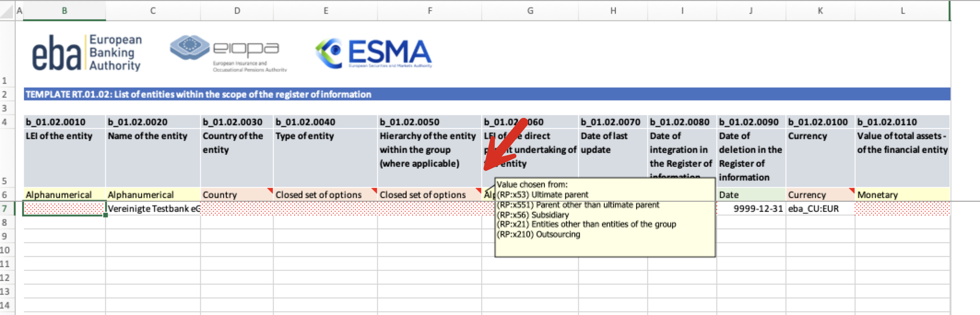Select column L header
Viewport: 980px width, 315px height.
point(902,11)
